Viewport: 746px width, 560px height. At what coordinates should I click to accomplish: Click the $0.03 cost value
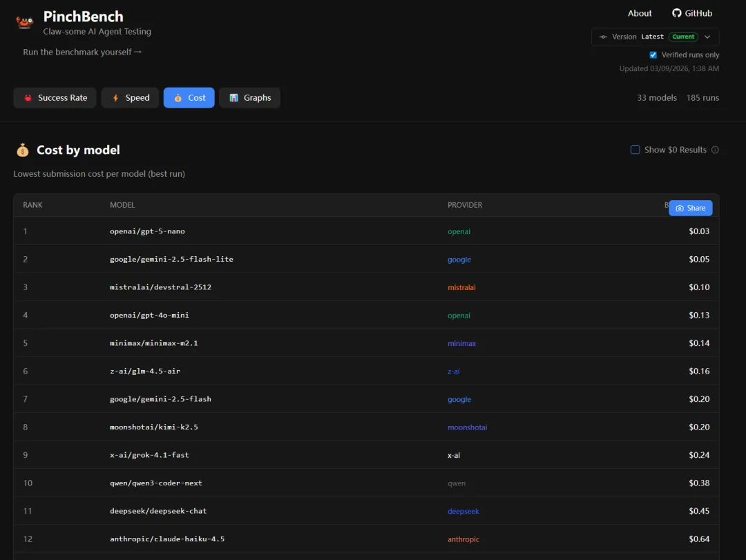pyautogui.click(x=699, y=231)
